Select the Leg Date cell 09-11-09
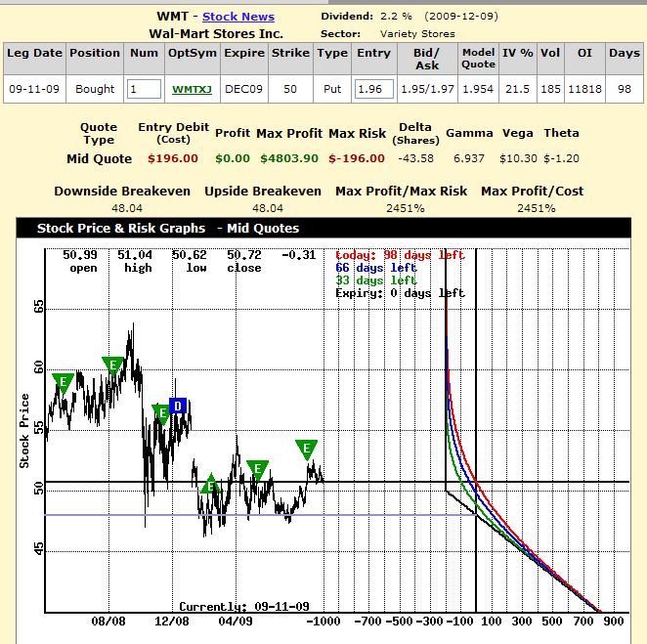Screen dimensions: 647x644 point(34,89)
